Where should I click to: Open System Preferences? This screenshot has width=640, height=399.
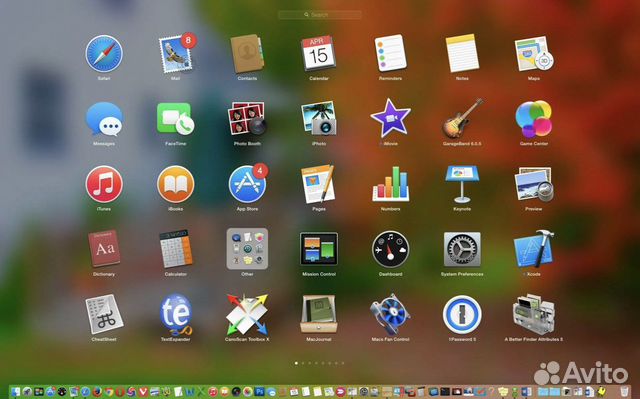462,249
